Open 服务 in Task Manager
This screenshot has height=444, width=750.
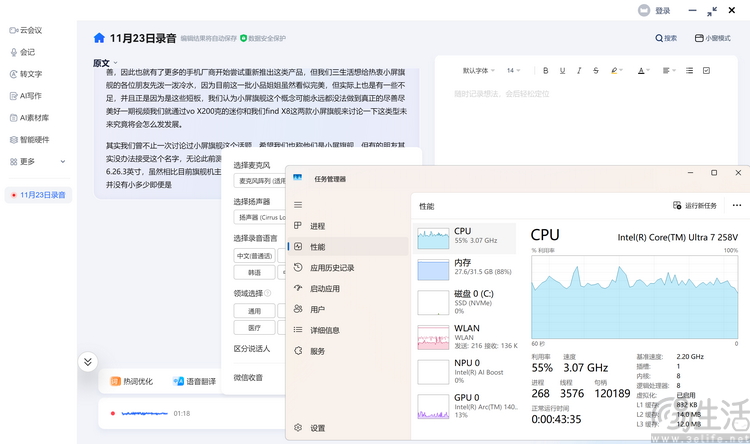click(x=348, y=351)
